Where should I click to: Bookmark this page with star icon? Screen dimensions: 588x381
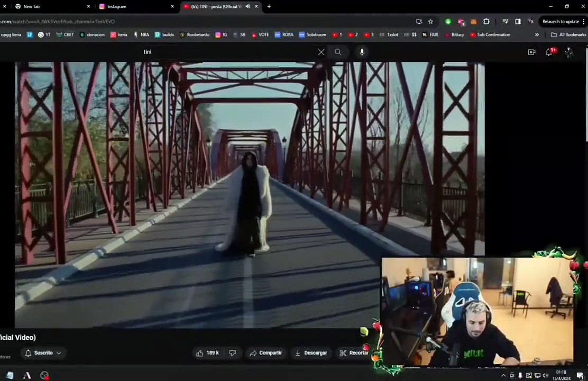(430, 22)
